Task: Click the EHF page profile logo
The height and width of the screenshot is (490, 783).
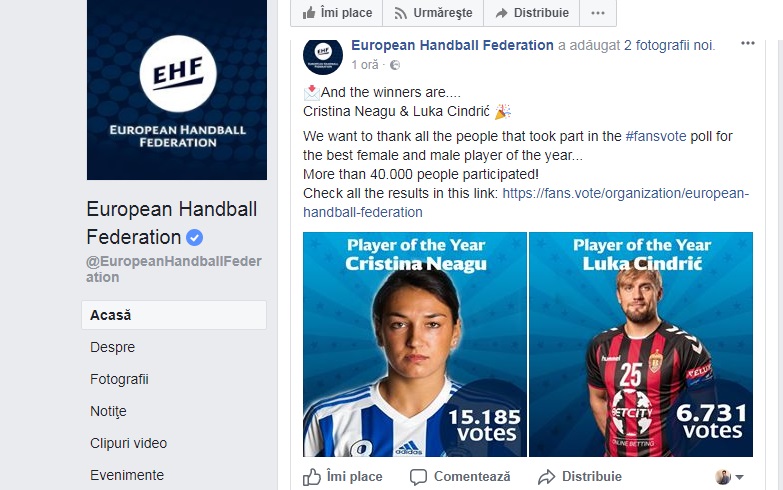Action: 177,88
